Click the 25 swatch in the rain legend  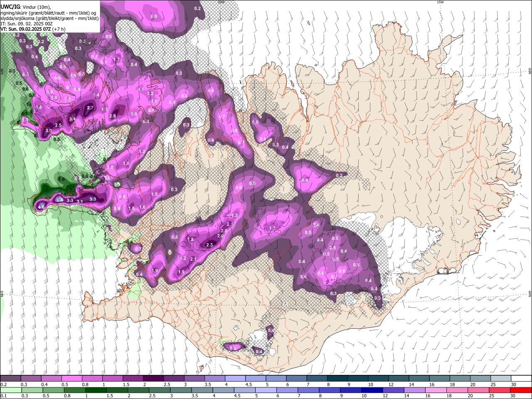pyautogui.click(x=500, y=390)
